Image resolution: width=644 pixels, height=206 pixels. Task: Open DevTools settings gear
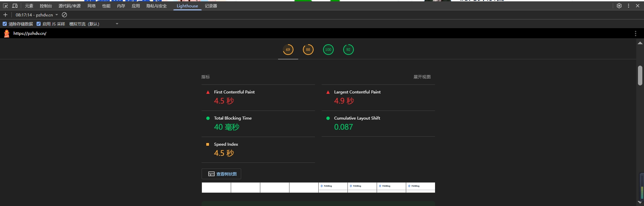click(x=619, y=6)
